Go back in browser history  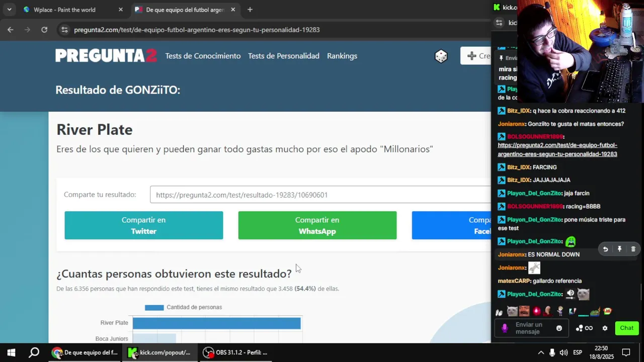11,30
